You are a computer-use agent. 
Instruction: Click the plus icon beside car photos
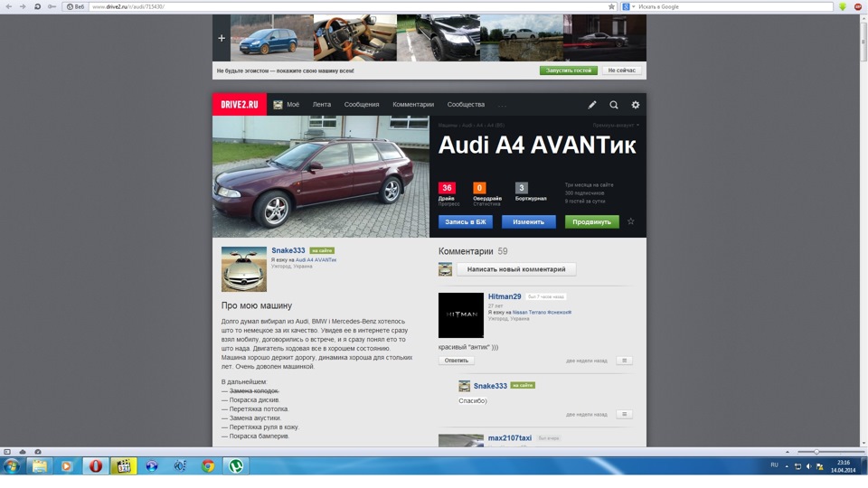(222, 38)
